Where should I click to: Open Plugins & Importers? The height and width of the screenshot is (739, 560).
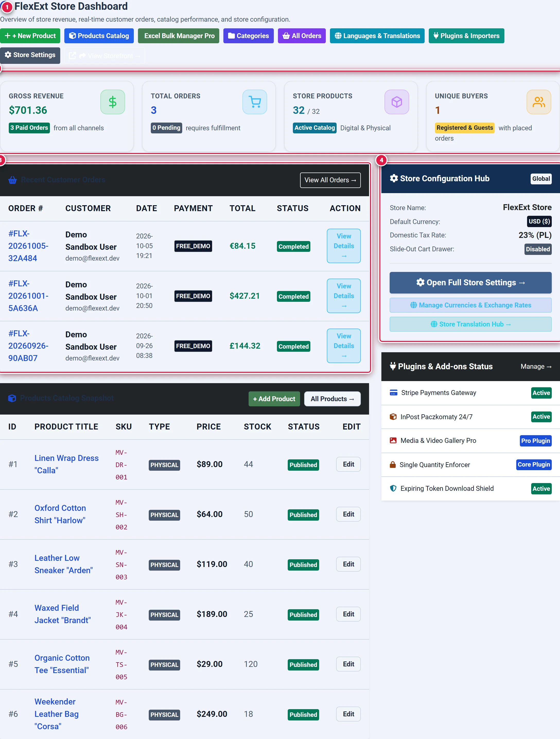(467, 36)
